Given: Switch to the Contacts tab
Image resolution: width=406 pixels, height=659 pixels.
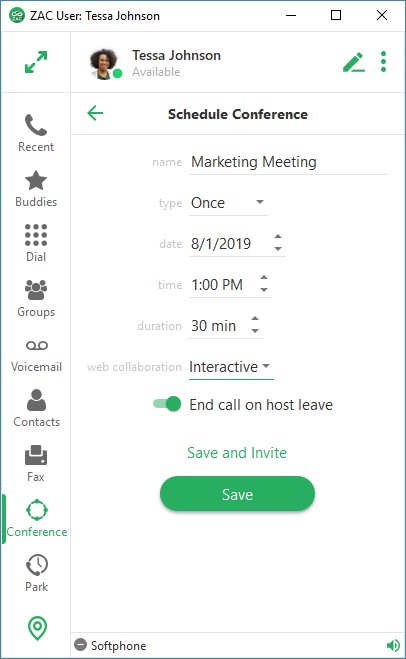Looking at the screenshot, I should (37, 409).
